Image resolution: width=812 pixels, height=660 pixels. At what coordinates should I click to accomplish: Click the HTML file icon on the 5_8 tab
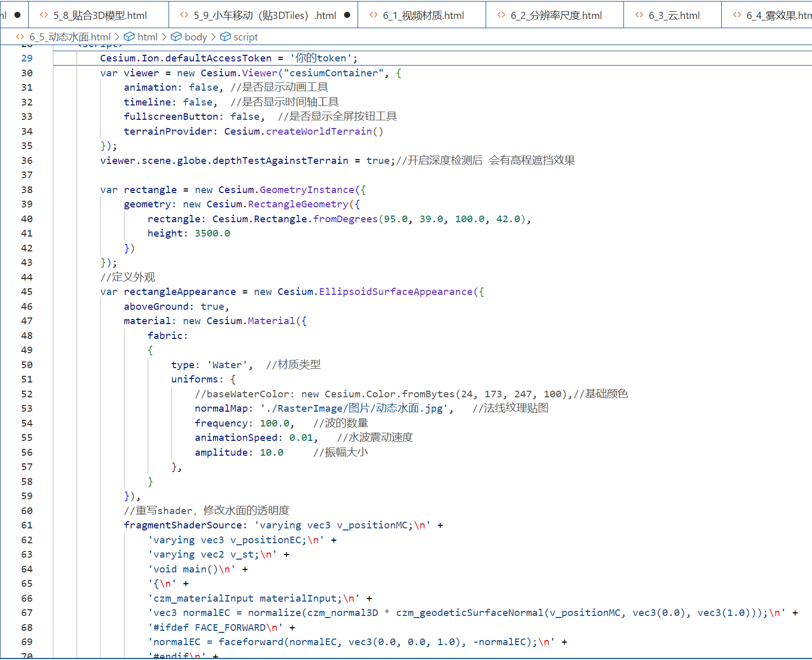tap(44, 15)
